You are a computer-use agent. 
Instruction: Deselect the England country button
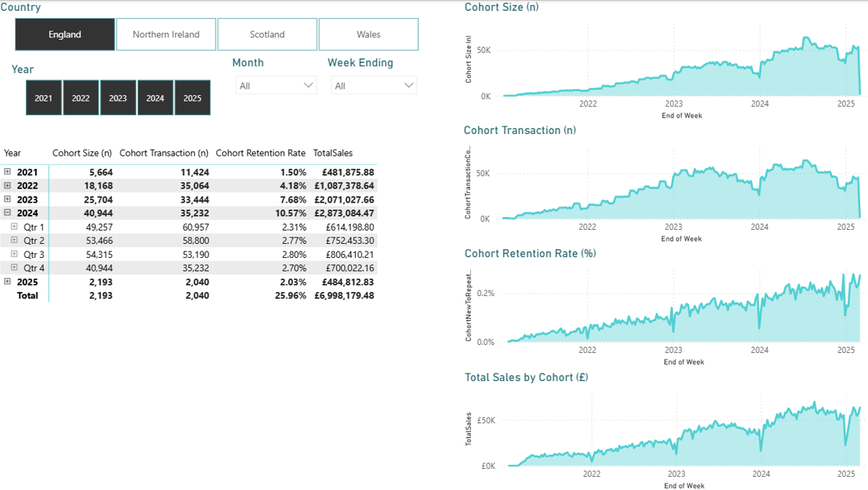tap(64, 33)
